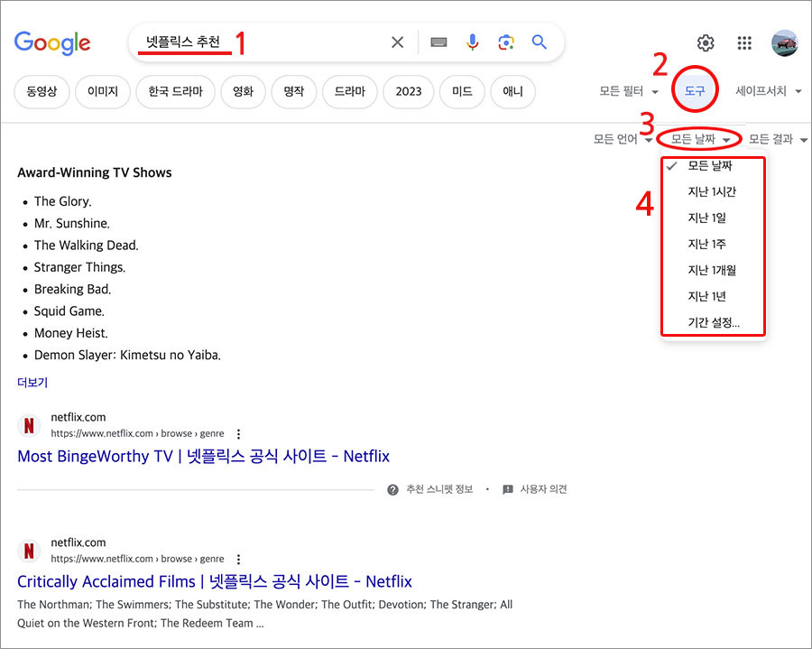Open three-dot menu for Critically Acclaimed Films result
Screen dimensions: 812x649
(238, 559)
